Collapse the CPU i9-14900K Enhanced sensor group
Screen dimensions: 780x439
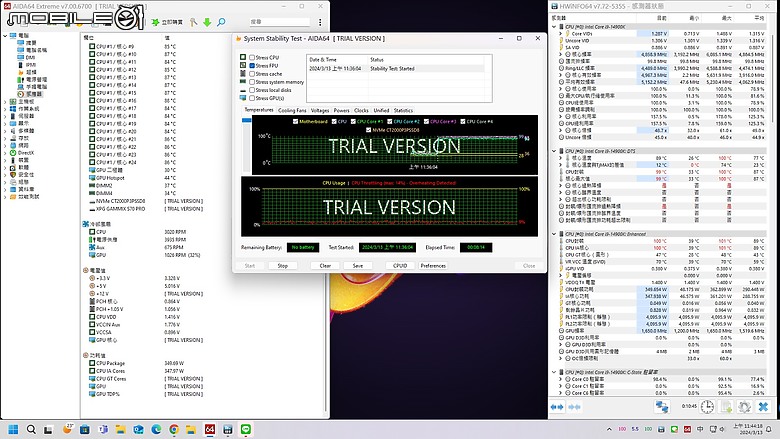pos(554,234)
